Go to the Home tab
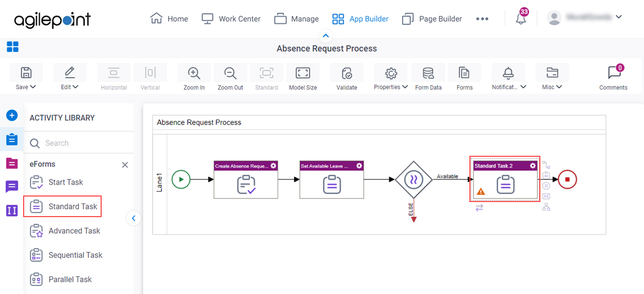The width and height of the screenshot is (644, 294). click(169, 19)
